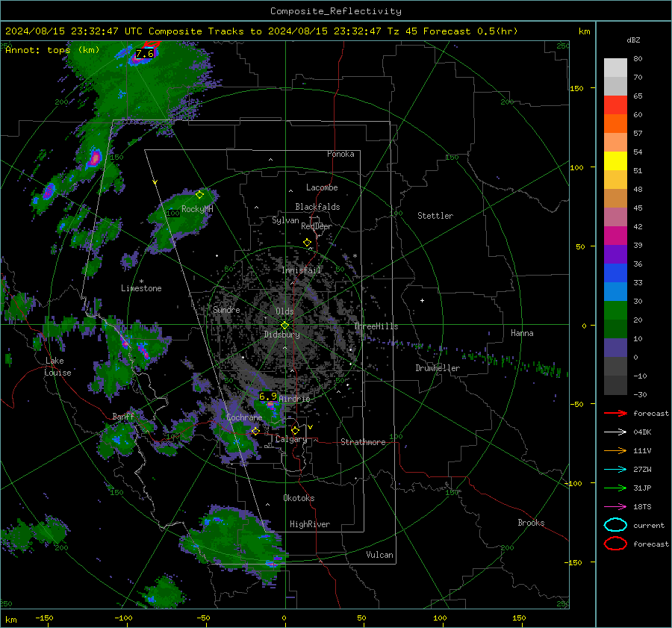The width and height of the screenshot is (672, 628).
Task: Click the HighRiver city label
Action: [x=310, y=524]
